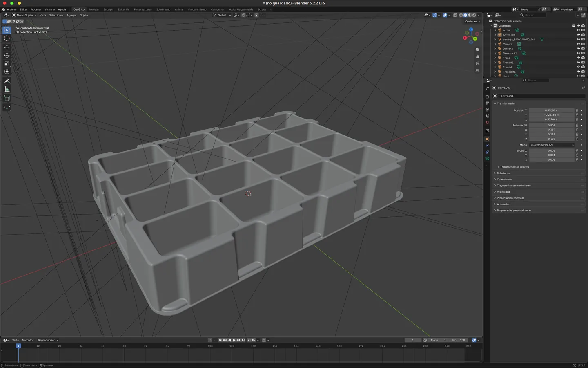Expand the Derecha camera in outliner

495,49
